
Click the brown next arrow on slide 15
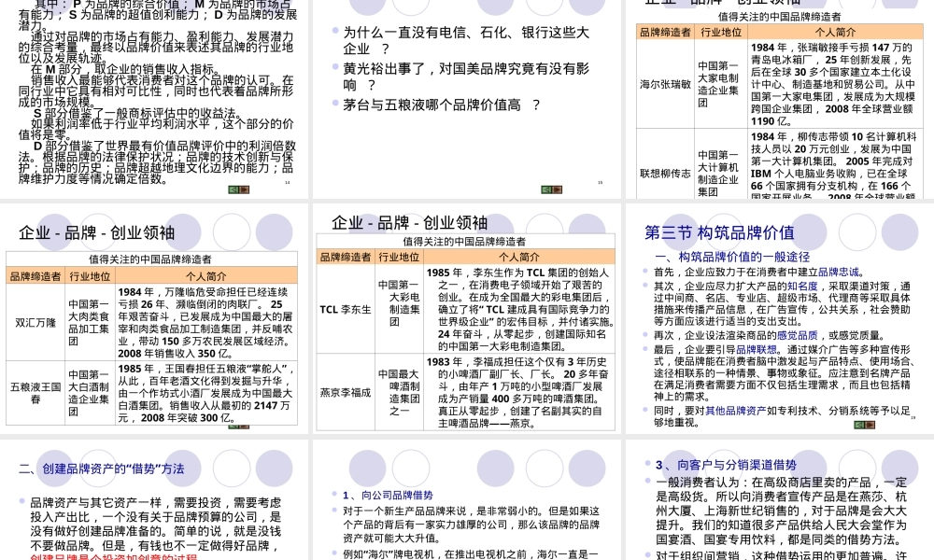(557, 189)
